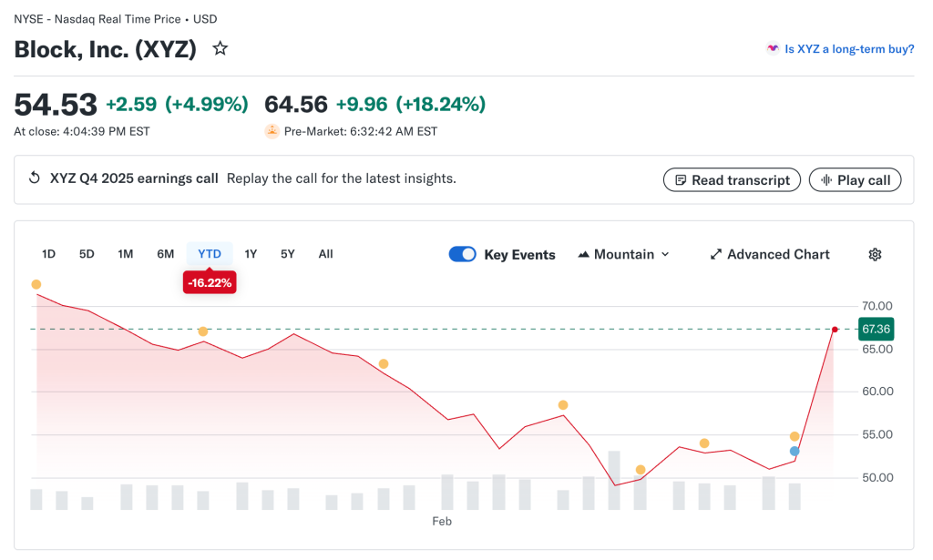The width and height of the screenshot is (933, 560).
Task: Click the Read transcript button
Action: point(732,180)
